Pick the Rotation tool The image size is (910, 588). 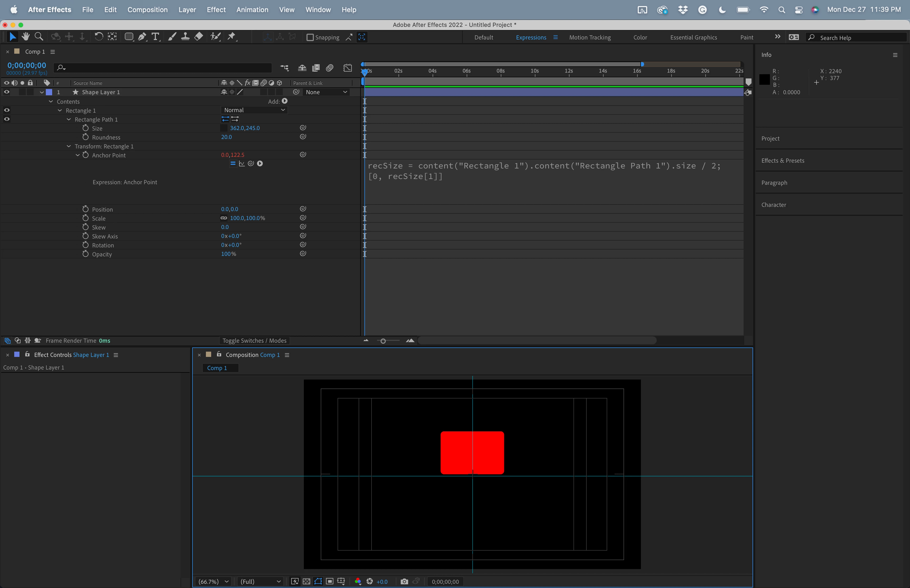pos(98,37)
